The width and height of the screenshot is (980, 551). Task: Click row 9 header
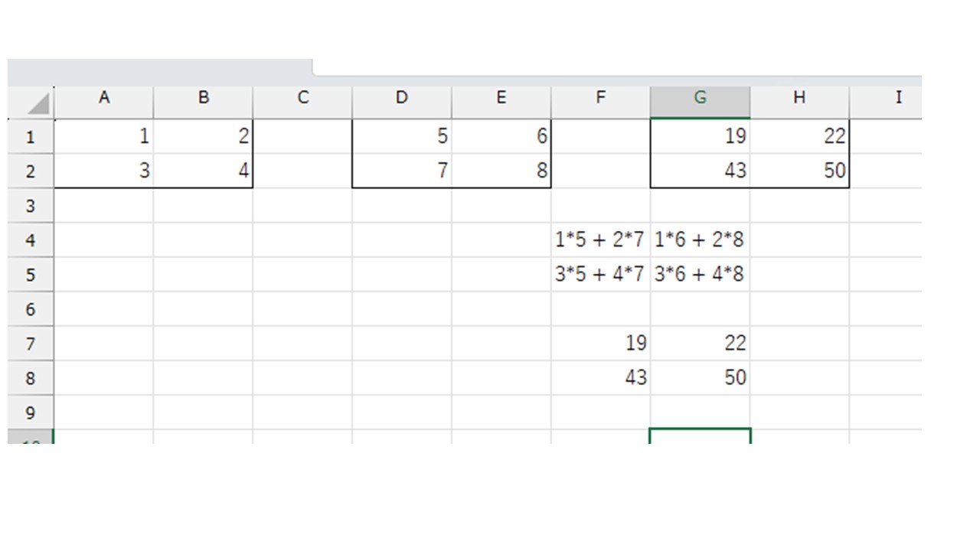(x=31, y=412)
